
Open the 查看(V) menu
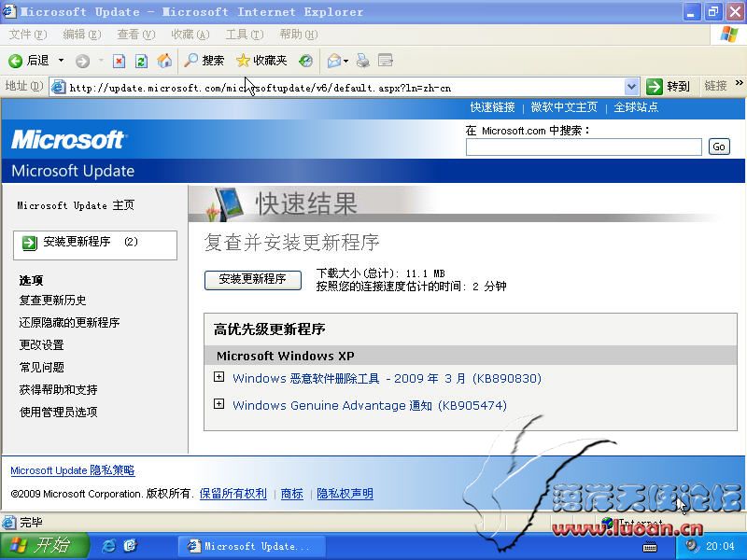coord(136,35)
